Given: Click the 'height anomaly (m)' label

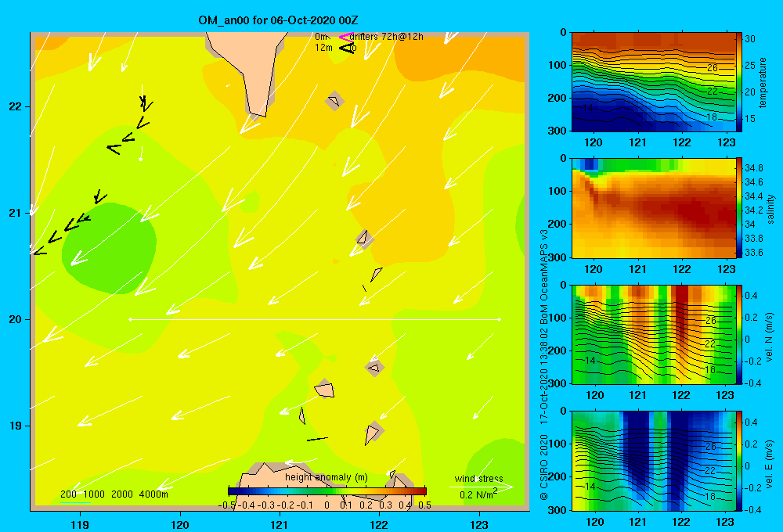Looking at the screenshot, I should 326,477.
